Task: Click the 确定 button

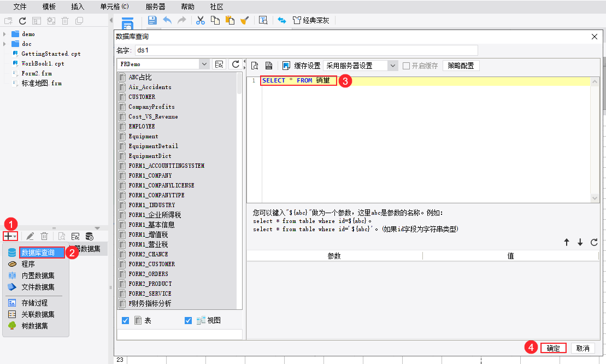Action: [x=554, y=348]
